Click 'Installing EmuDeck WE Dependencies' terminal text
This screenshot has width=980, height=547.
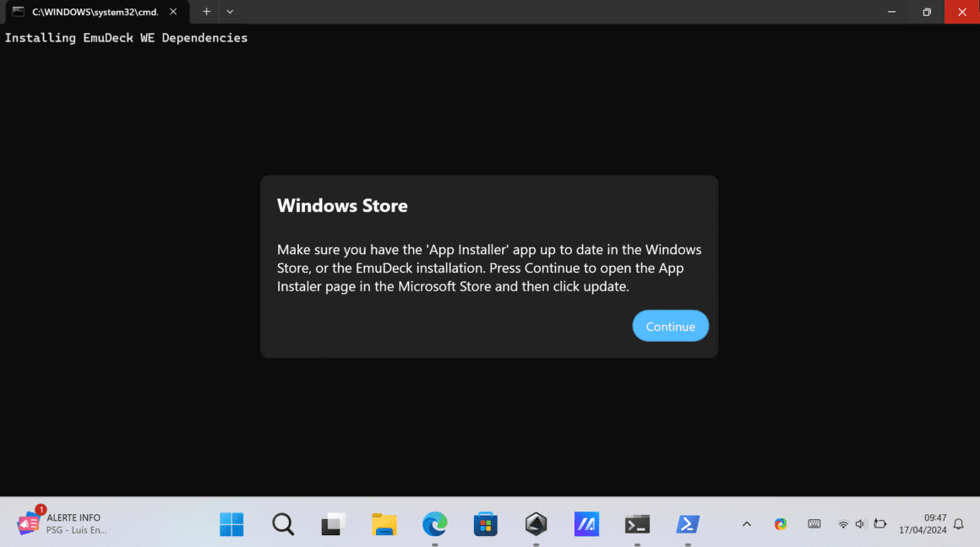click(x=126, y=38)
